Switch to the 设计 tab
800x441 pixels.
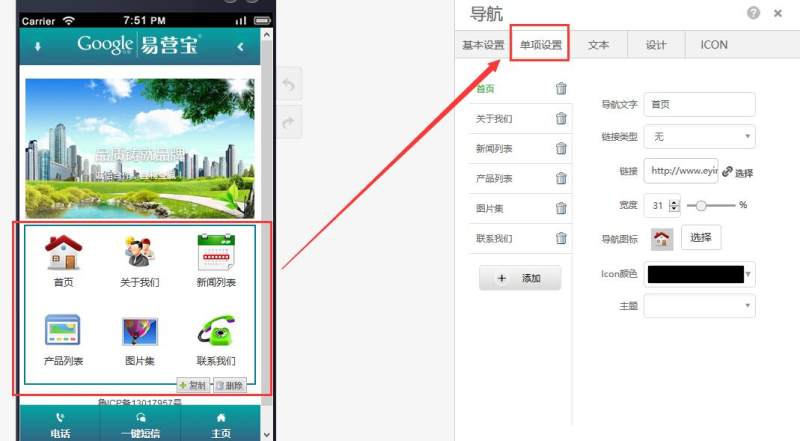pos(656,45)
